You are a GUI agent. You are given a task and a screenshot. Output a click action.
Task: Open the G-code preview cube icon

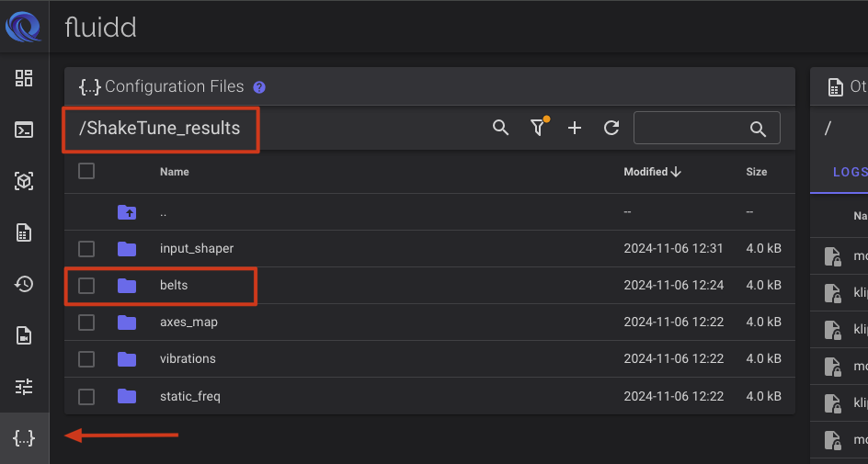point(24,181)
